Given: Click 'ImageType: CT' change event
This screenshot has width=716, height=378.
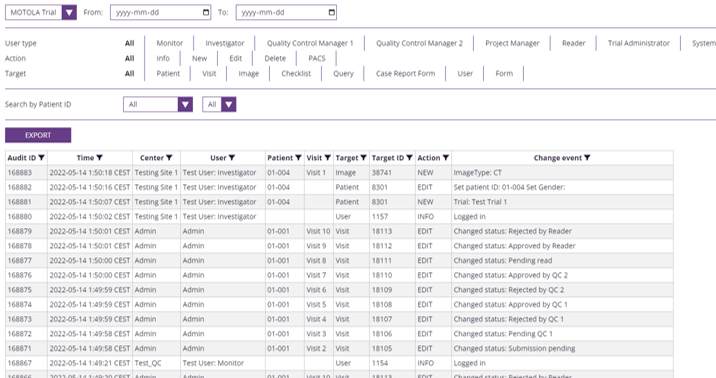Looking at the screenshot, I should [x=562, y=173].
